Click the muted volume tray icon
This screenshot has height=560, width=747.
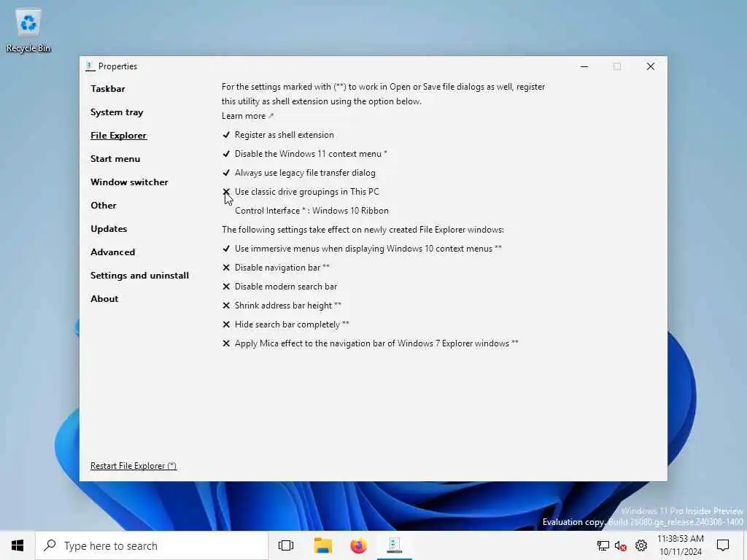pos(620,545)
